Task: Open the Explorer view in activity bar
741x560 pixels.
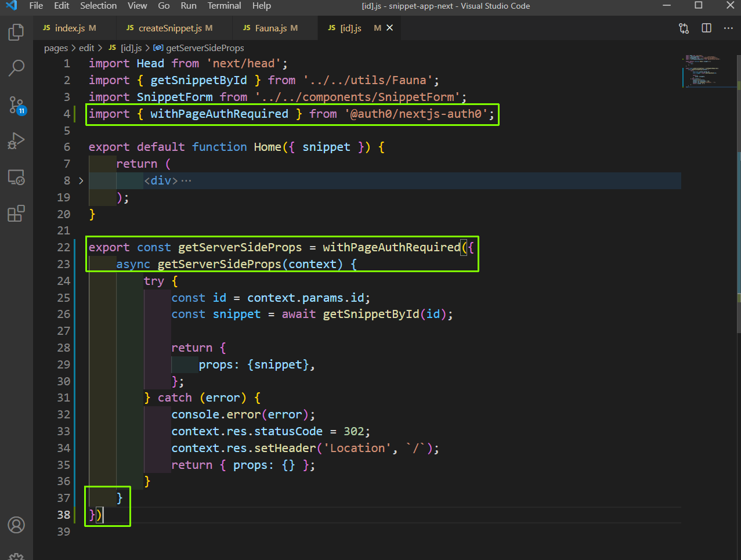Action: click(16, 32)
